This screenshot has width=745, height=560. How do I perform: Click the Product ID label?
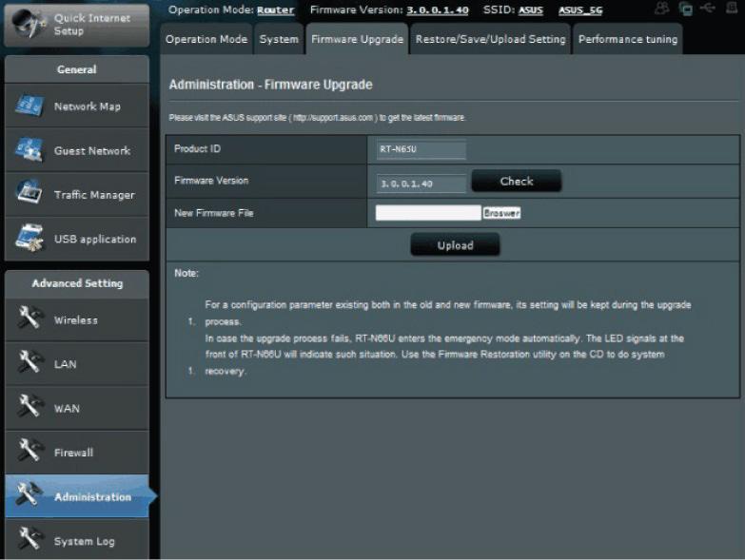click(x=197, y=149)
